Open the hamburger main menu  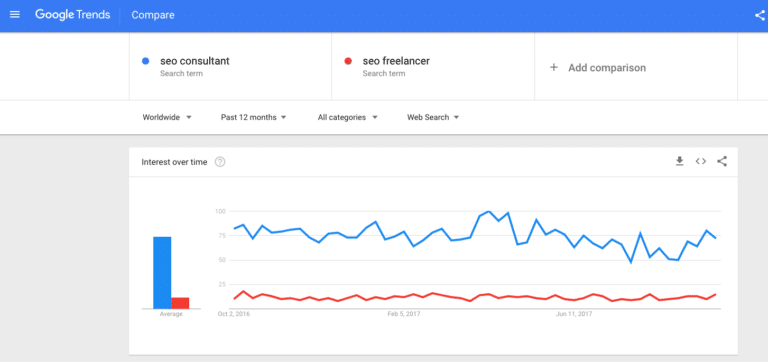coord(15,15)
